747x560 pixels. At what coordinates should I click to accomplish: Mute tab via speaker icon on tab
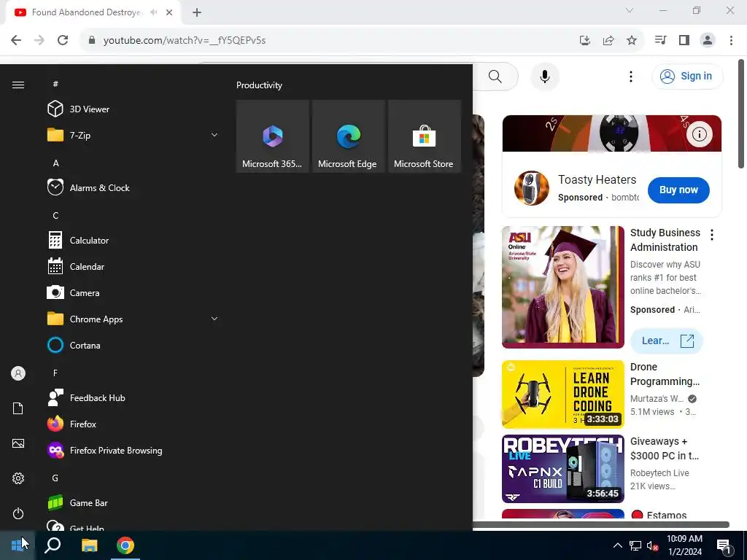click(x=153, y=12)
